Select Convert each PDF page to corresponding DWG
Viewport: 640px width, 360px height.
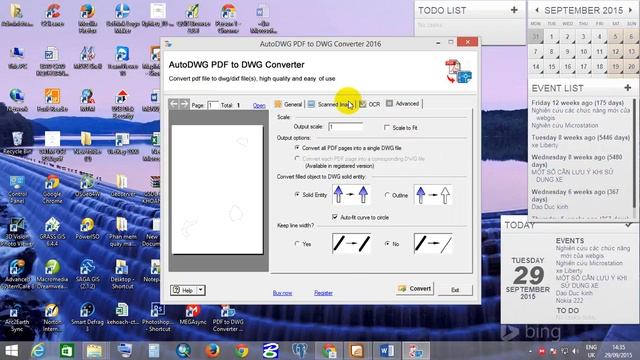[297, 158]
